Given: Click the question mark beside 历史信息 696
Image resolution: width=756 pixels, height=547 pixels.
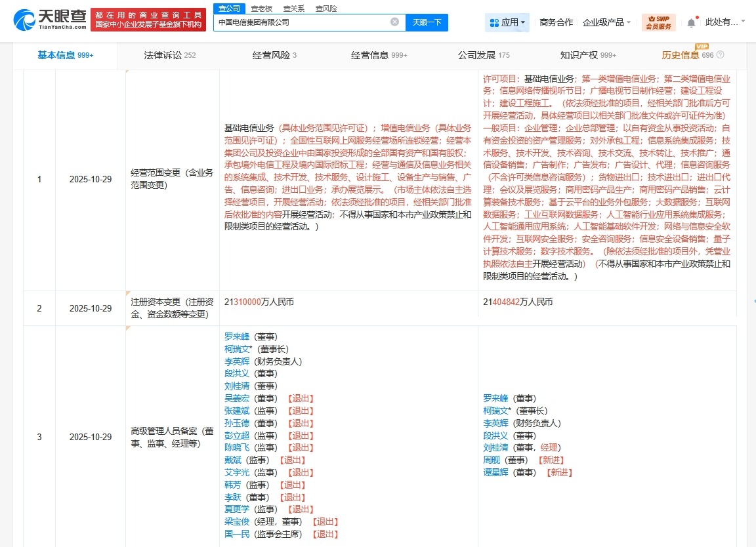Looking at the screenshot, I should coord(722,55).
